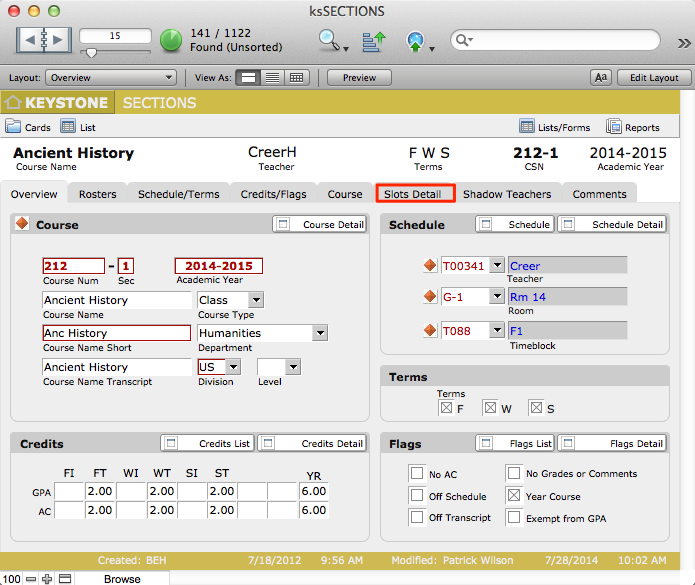Click the Course Name Short field

(116, 333)
